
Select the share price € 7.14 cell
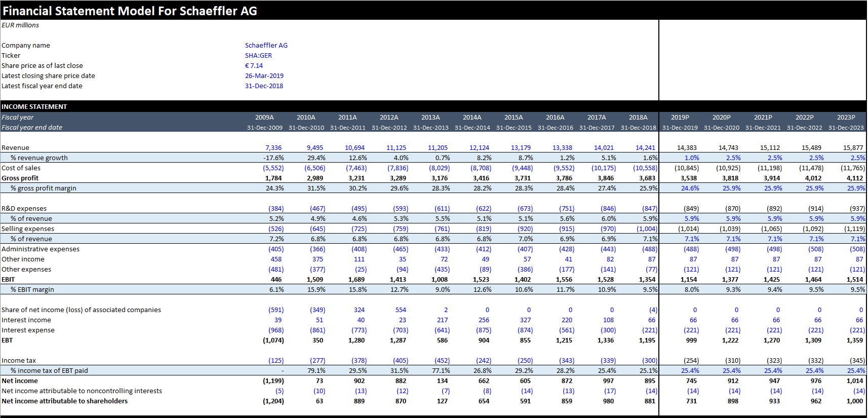click(x=254, y=66)
